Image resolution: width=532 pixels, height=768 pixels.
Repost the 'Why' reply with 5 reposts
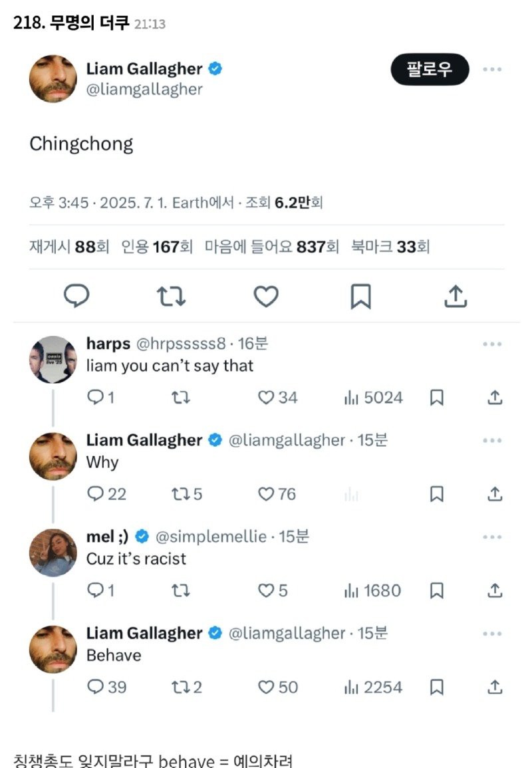click(x=187, y=493)
